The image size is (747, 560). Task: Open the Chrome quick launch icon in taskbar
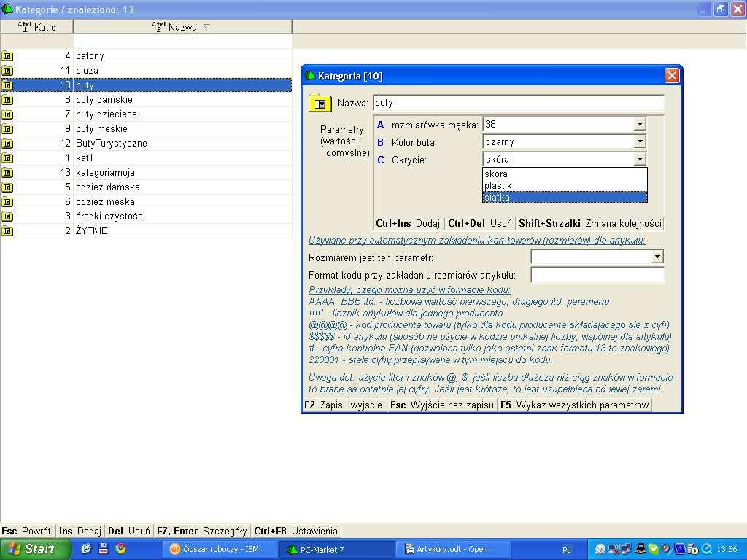point(120,548)
